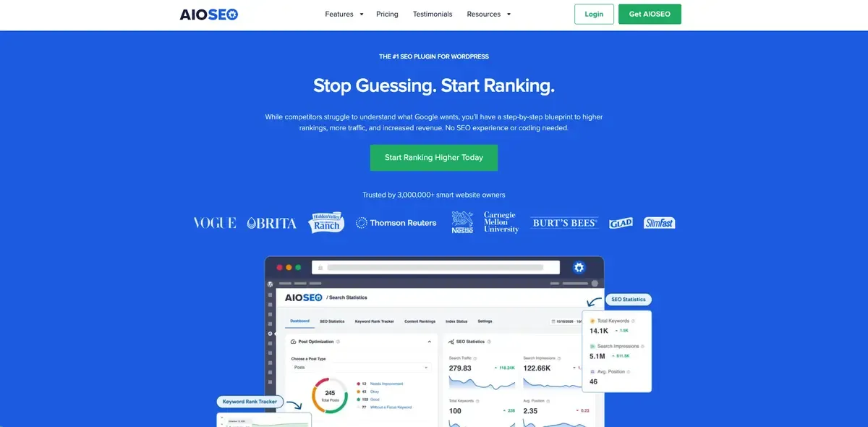Open the Good posts link

(x=375, y=399)
